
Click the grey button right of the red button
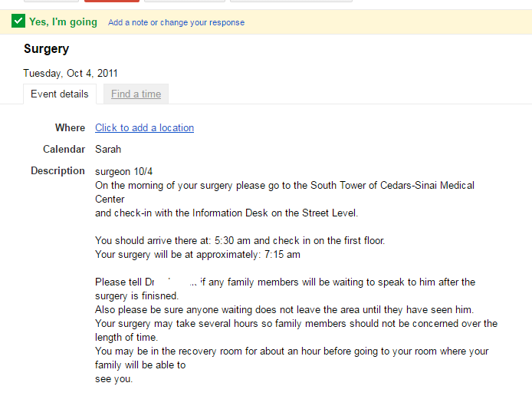pos(185,1)
